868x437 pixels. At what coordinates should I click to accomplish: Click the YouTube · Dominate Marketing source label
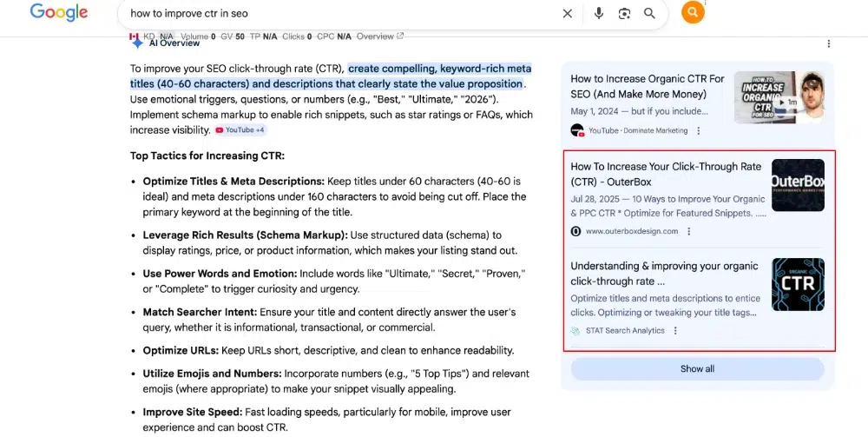(638, 130)
